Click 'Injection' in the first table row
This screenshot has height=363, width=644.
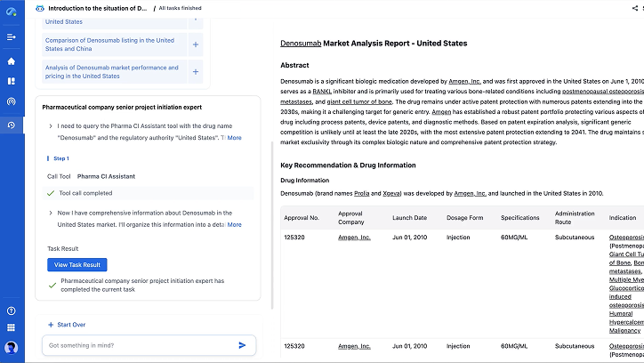458,238
